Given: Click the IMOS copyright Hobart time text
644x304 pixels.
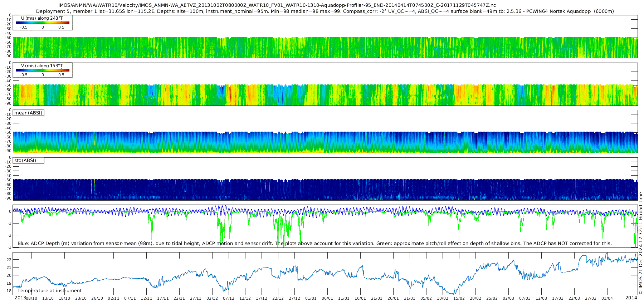Looking at the screenshot, I should tap(640, 243).
